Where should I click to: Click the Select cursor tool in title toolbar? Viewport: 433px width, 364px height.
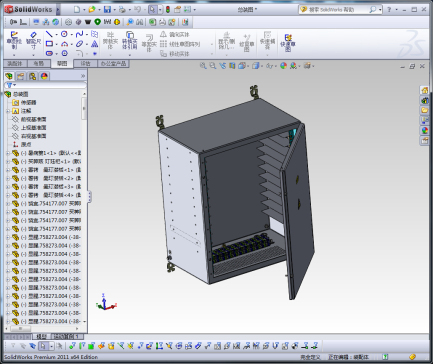[152, 9]
